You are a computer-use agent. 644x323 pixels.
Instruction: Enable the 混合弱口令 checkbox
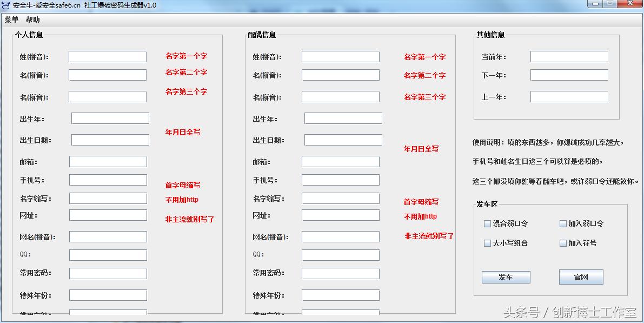pyautogui.click(x=487, y=223)
